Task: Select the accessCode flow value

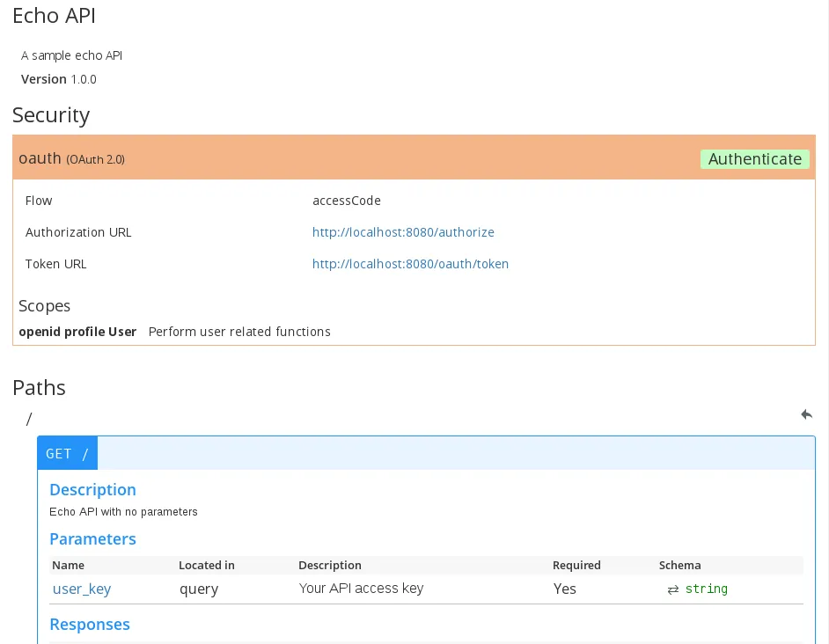Action: [347, 201]
